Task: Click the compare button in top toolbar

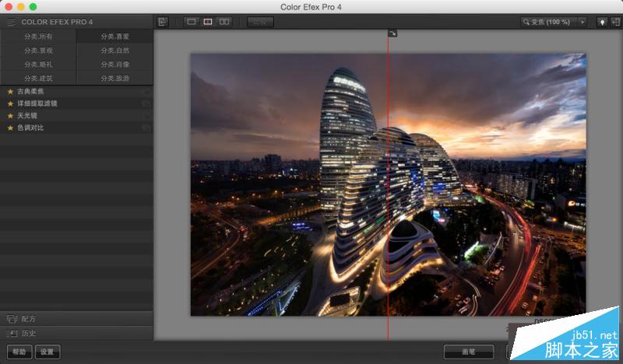Action: tap(260, 22)
